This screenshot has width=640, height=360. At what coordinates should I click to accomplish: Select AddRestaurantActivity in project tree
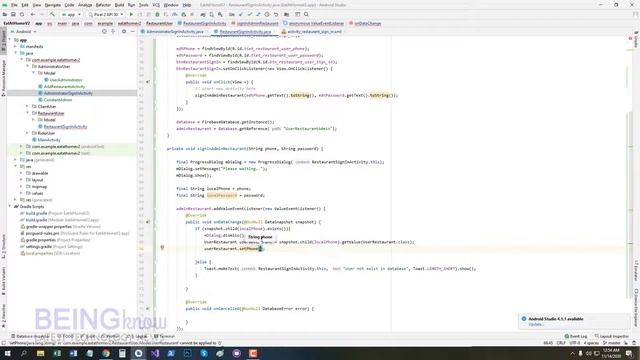coord(64,87)
